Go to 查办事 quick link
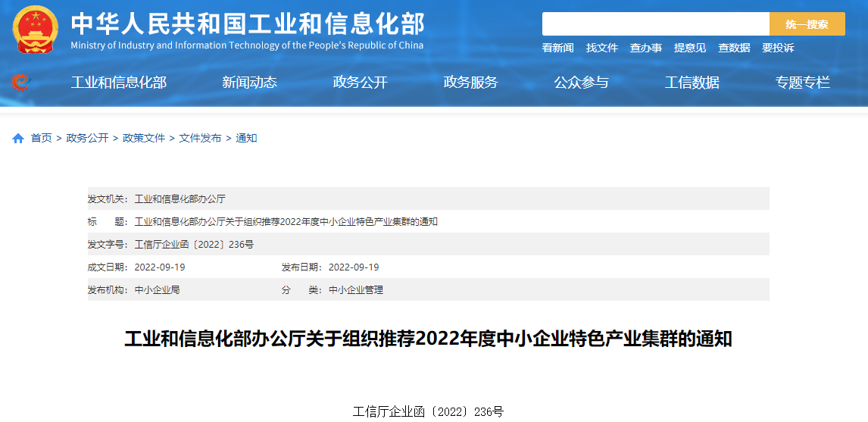868x422 pixels. click(645, 48)
